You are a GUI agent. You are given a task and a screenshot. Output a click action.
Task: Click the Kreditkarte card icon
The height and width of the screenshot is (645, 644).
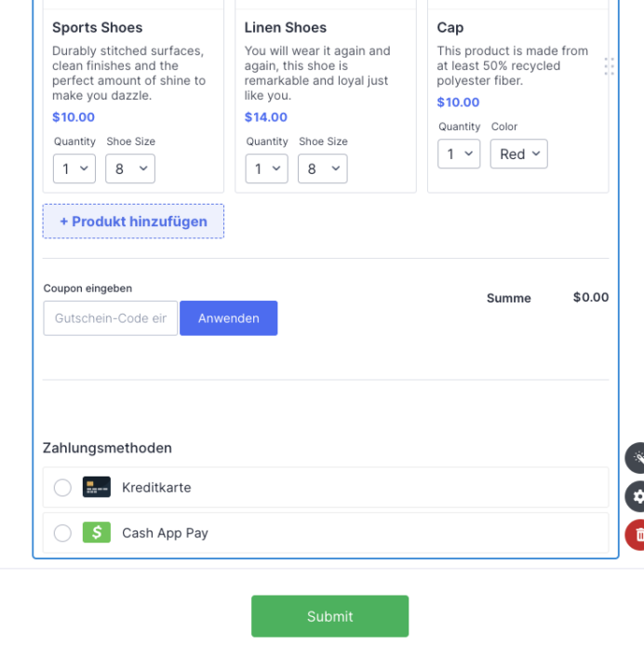97,487
